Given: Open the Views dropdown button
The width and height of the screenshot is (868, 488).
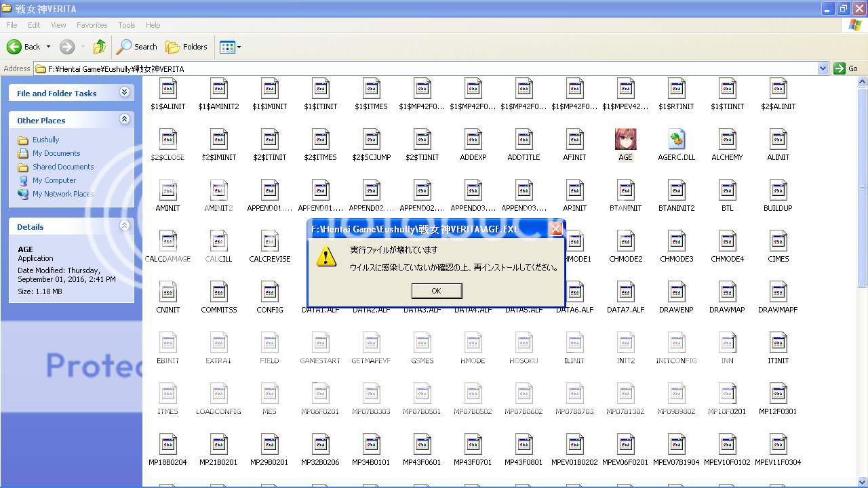Looking at the screenshot, I should (x=231, y=47).
